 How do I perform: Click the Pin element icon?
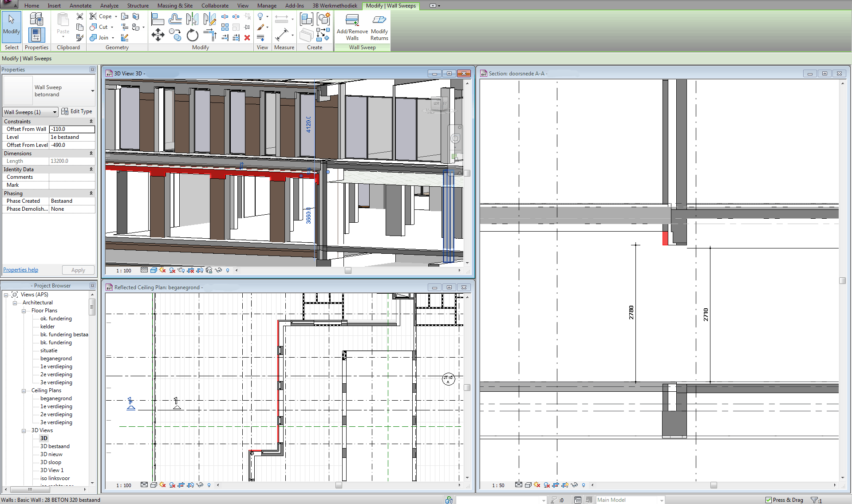point(247,27)
